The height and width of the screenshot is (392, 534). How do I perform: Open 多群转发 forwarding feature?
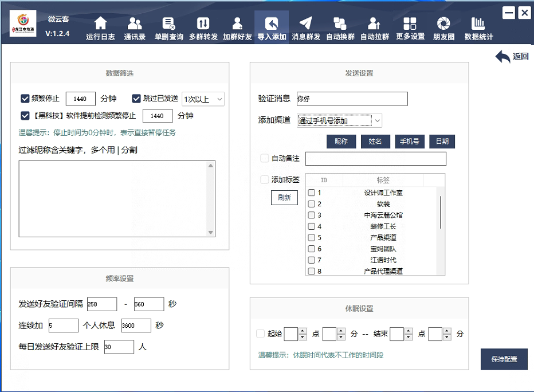[x=203, y=26]
